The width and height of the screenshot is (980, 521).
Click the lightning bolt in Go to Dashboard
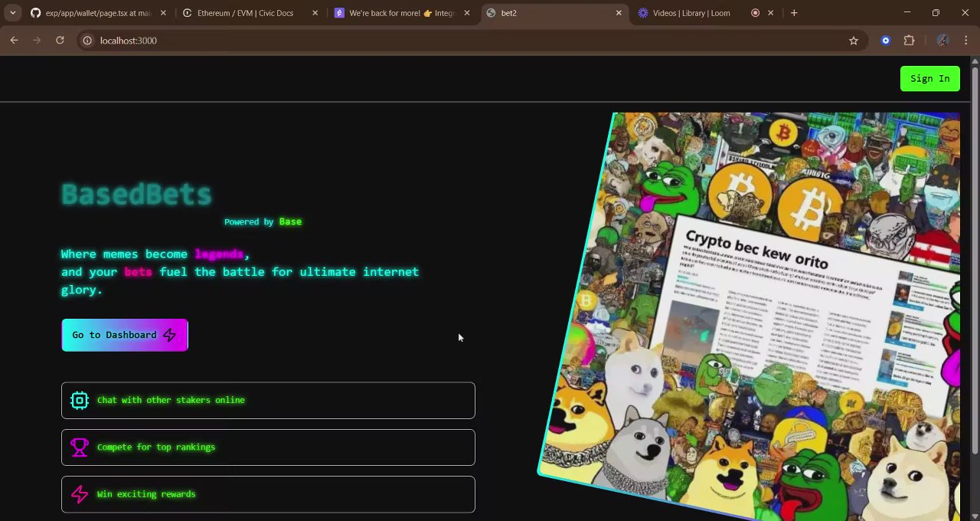(x=170, y=335)
